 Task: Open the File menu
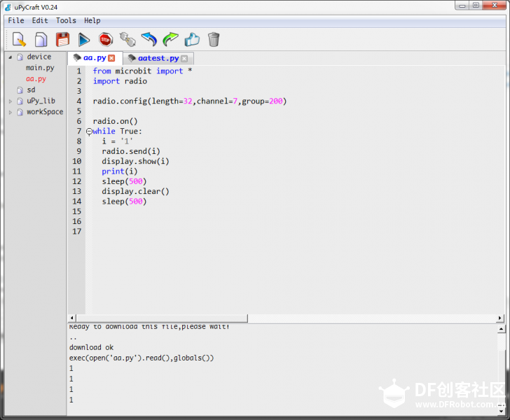click(16, 20)
